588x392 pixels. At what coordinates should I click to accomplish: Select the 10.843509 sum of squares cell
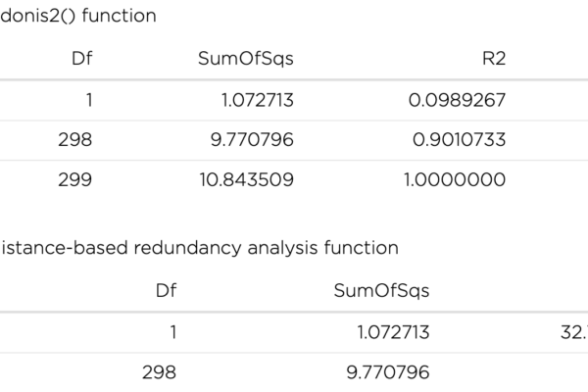[246, 179]
